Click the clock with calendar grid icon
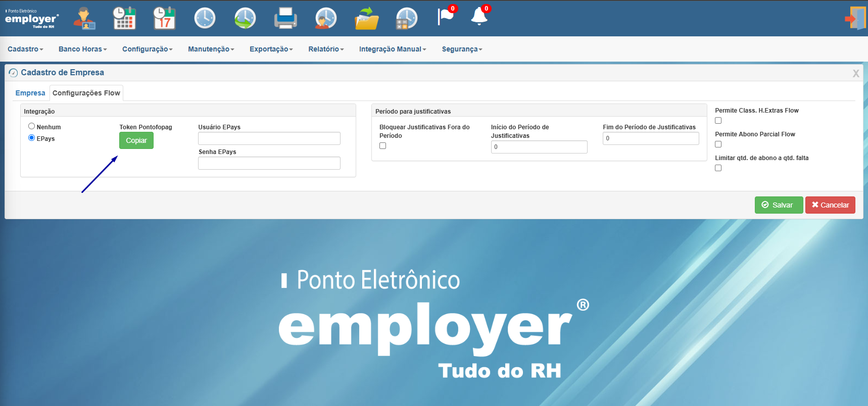The width and height of the screenshot is (868, 406). pos(124,18)
